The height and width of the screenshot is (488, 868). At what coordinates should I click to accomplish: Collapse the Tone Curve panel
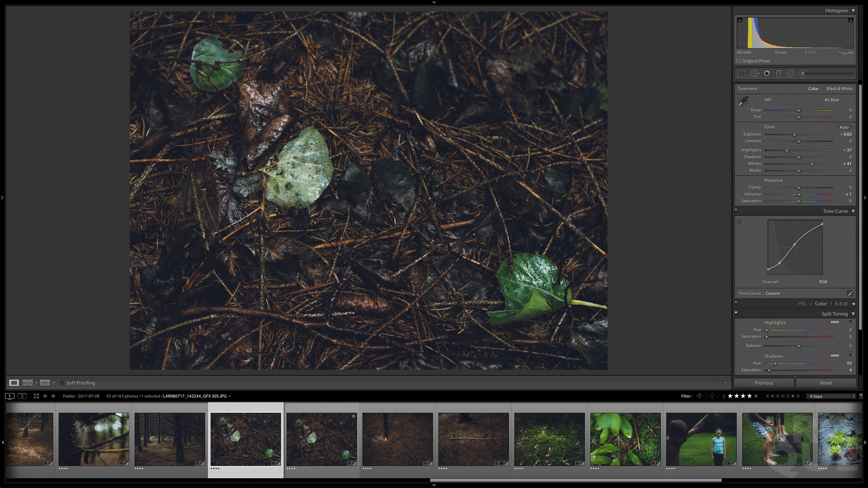pos(853,211)
